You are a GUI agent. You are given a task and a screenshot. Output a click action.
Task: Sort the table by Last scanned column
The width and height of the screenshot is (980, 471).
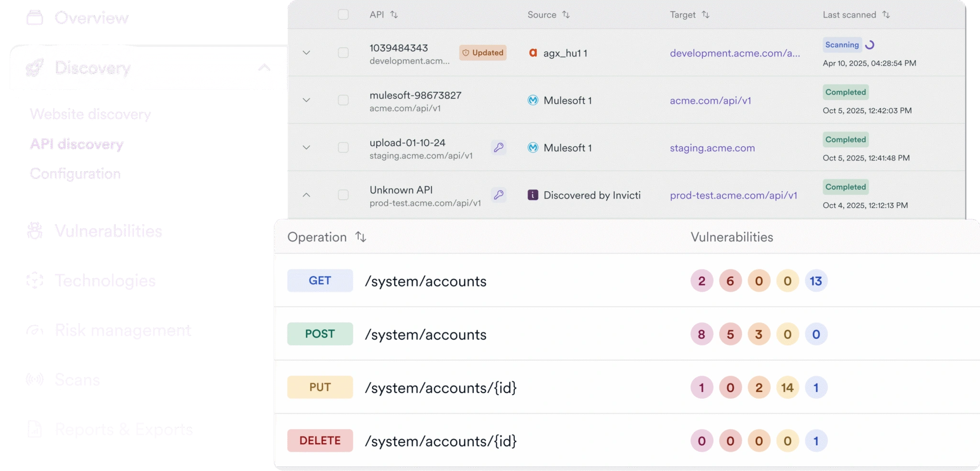(887, 15)
